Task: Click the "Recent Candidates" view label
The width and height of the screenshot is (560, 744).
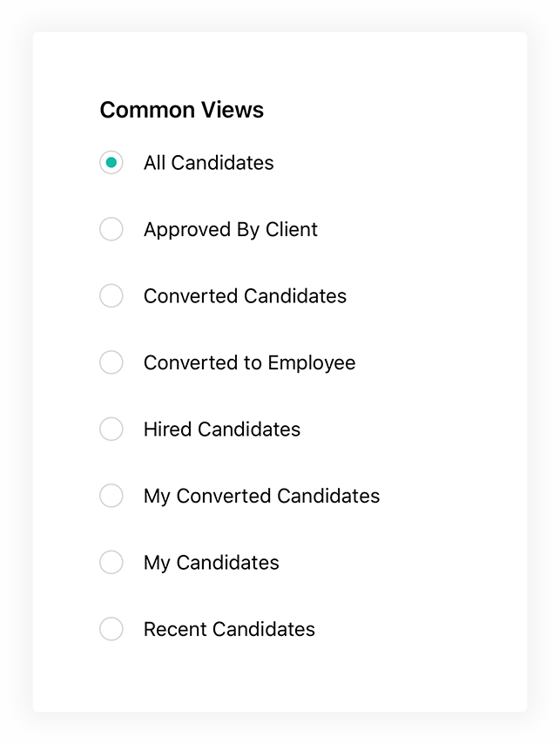Action: click(229, 629)
